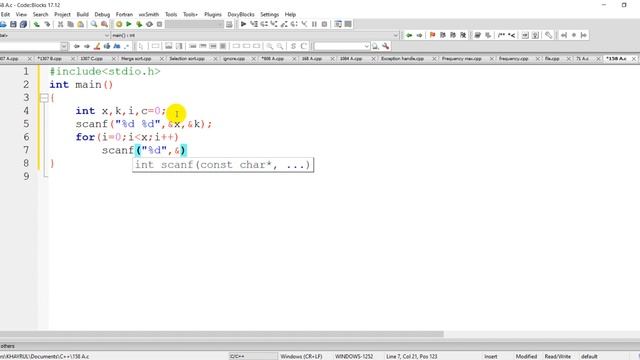Click the Find magnifier icon

94,24
